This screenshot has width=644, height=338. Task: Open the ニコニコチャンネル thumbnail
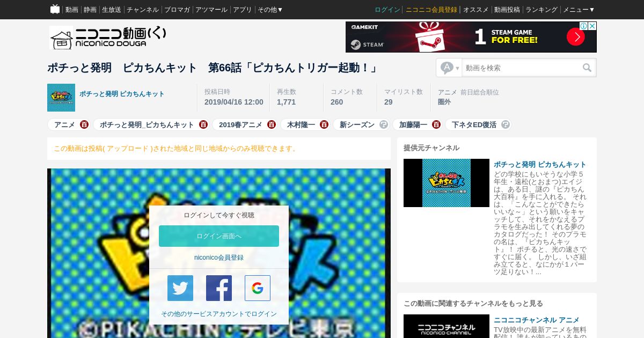pos(447,326)
